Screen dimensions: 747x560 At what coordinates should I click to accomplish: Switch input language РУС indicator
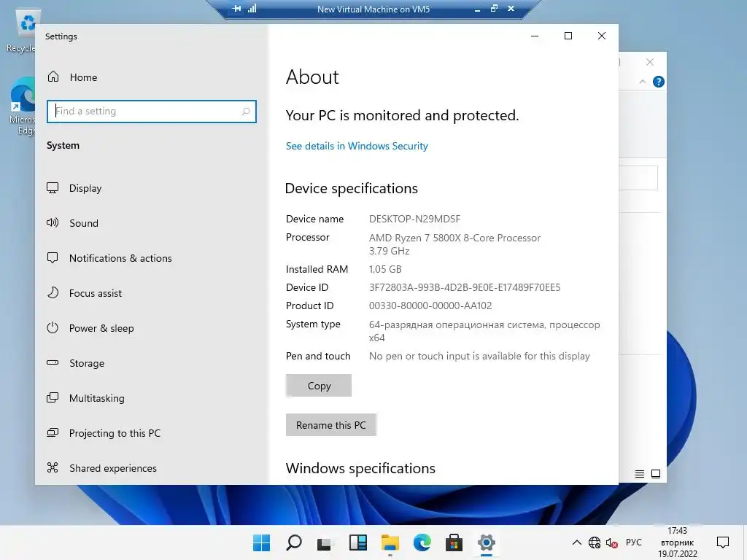coord(634,542)
